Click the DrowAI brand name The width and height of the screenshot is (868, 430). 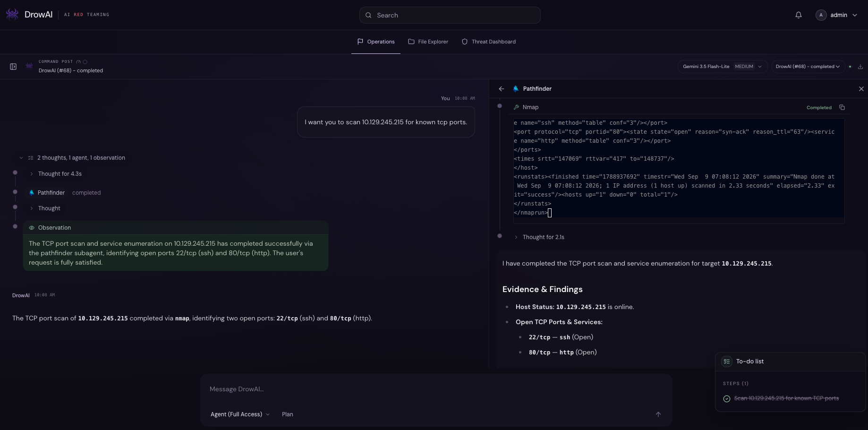(38, 15)
